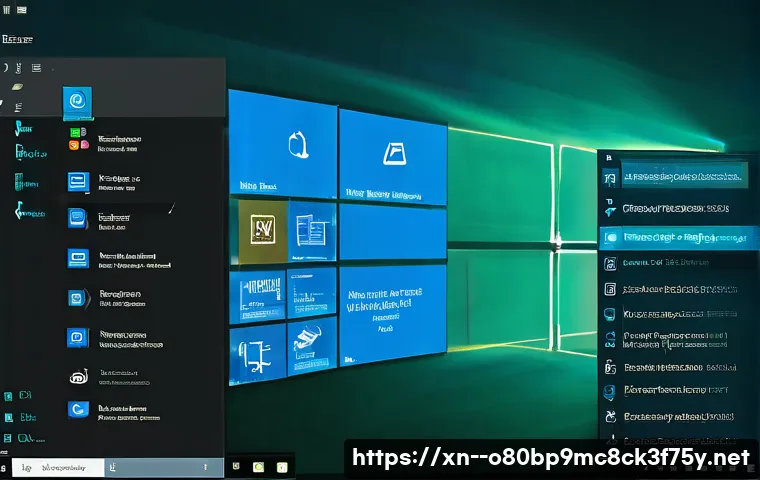Click the green circular icon on the taskbar
The height and width of the screenshot is (480, 760).
(258, 467)
